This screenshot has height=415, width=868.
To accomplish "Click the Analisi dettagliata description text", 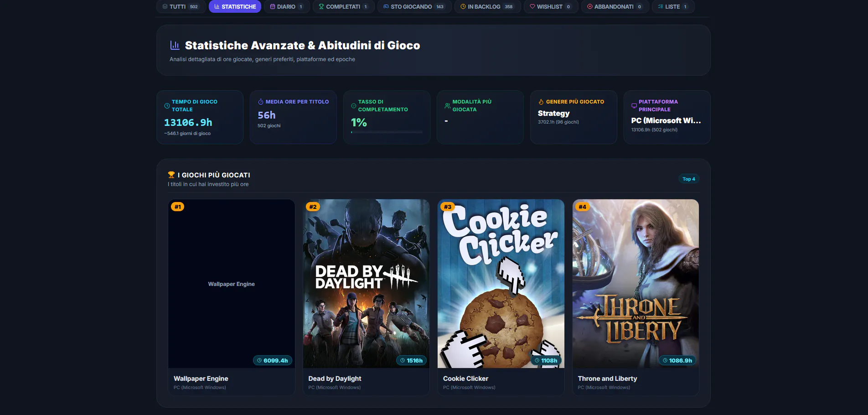I will (x=262, y=59).
